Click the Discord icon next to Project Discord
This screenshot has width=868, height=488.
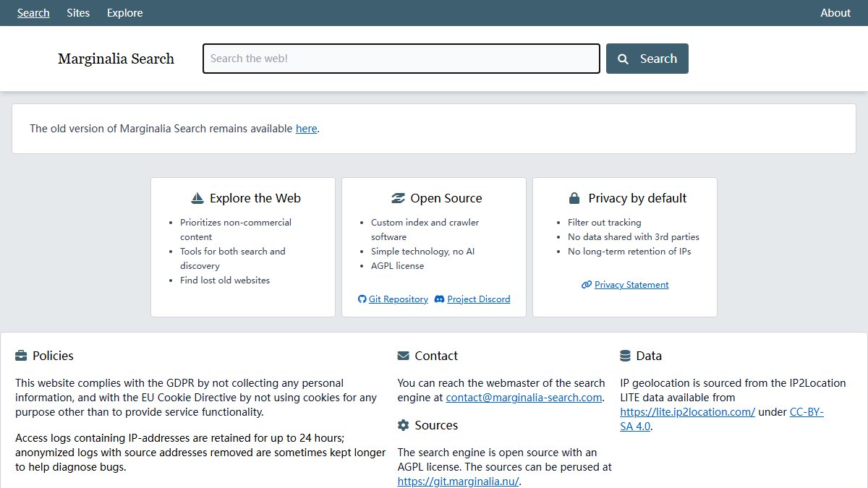tap(440, 299)
